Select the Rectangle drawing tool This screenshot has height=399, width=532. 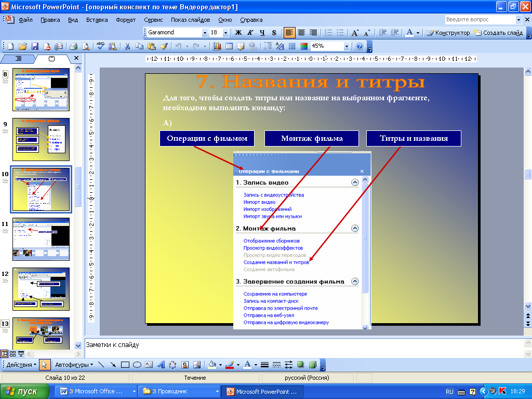[x=125, y=365]
